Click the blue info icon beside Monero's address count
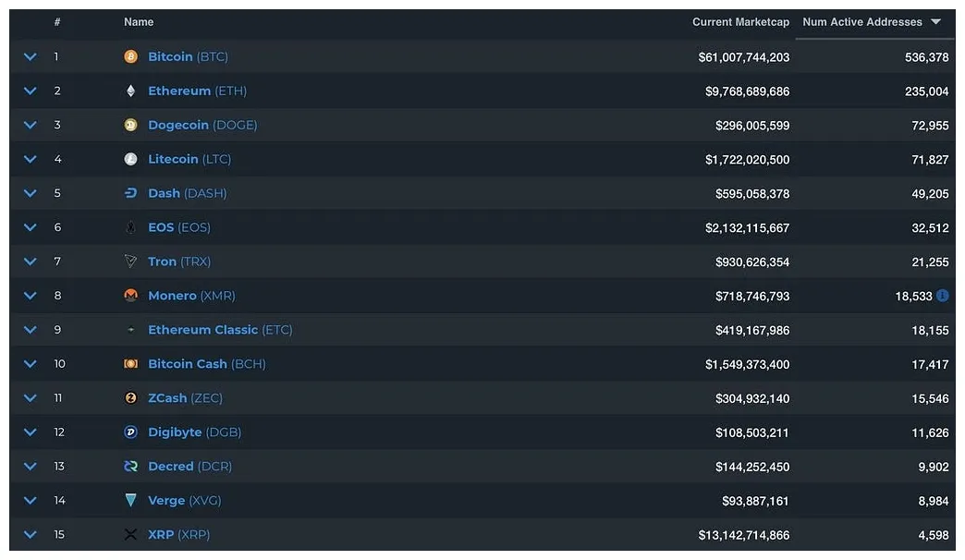Viewport: 965px width, 560px height. pos(942,296)
